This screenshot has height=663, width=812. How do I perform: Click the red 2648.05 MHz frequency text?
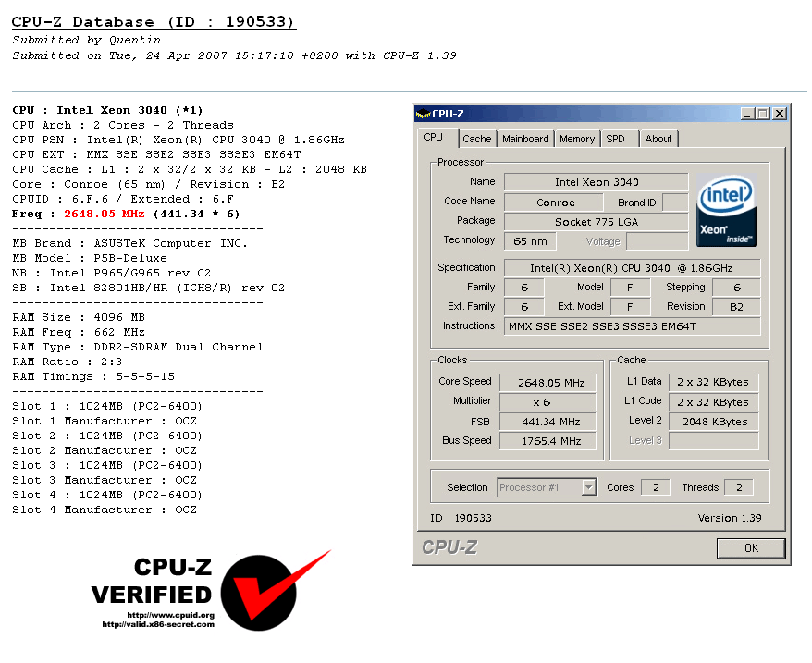point(105,214)
